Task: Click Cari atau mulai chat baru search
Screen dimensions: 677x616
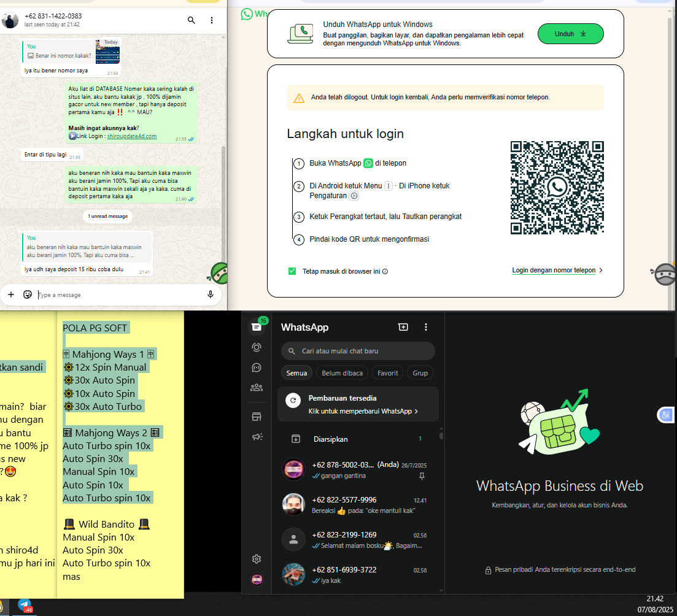Action: point(358,351)
